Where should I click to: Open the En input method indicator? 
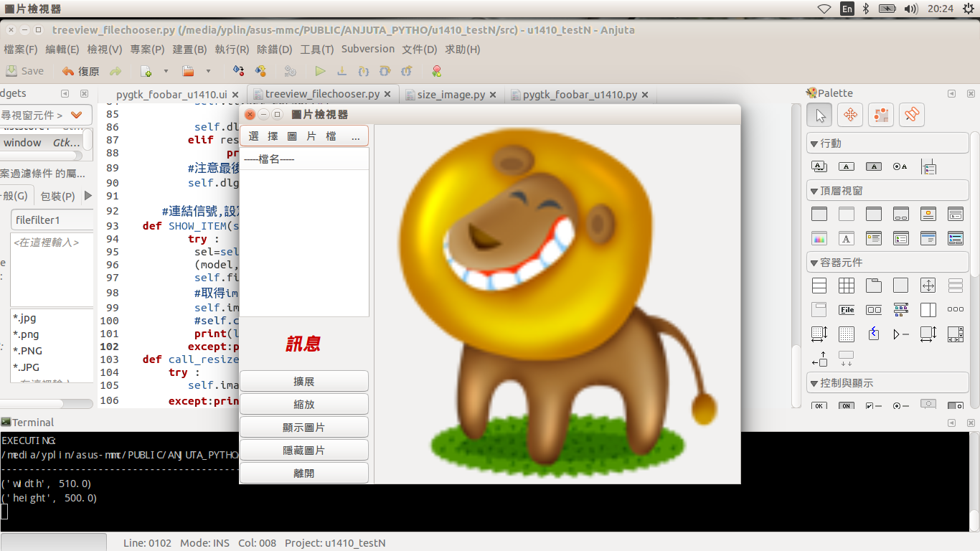[847, 9]
